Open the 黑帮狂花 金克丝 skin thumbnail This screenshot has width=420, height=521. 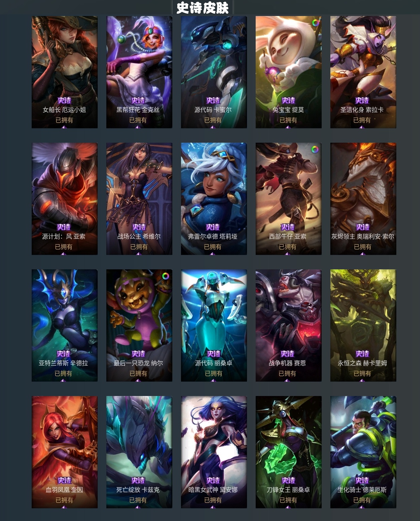click(139, 72)
